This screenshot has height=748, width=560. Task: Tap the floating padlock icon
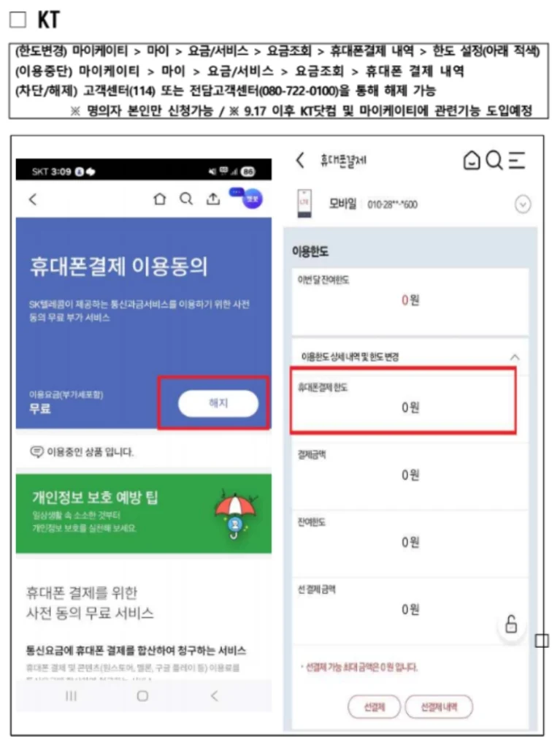[511, 624]
